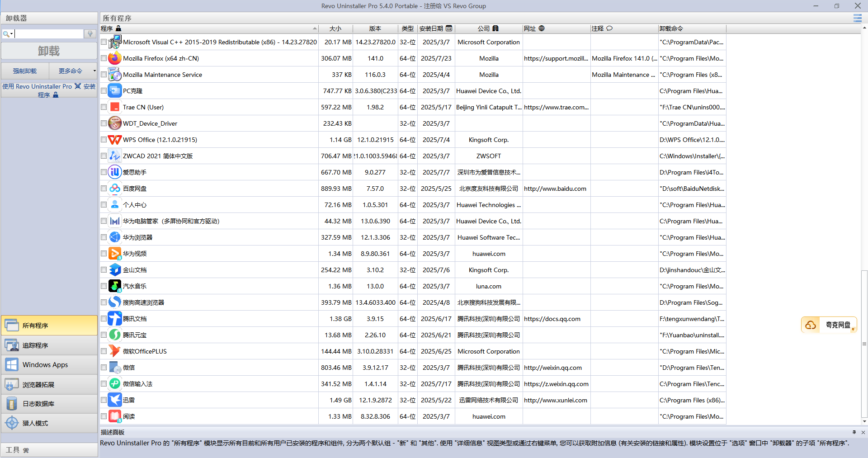This screenshot has height=458, width=868.
Task: Click the Mozilla Firefox program icon
Action: [x=115, y=58]
